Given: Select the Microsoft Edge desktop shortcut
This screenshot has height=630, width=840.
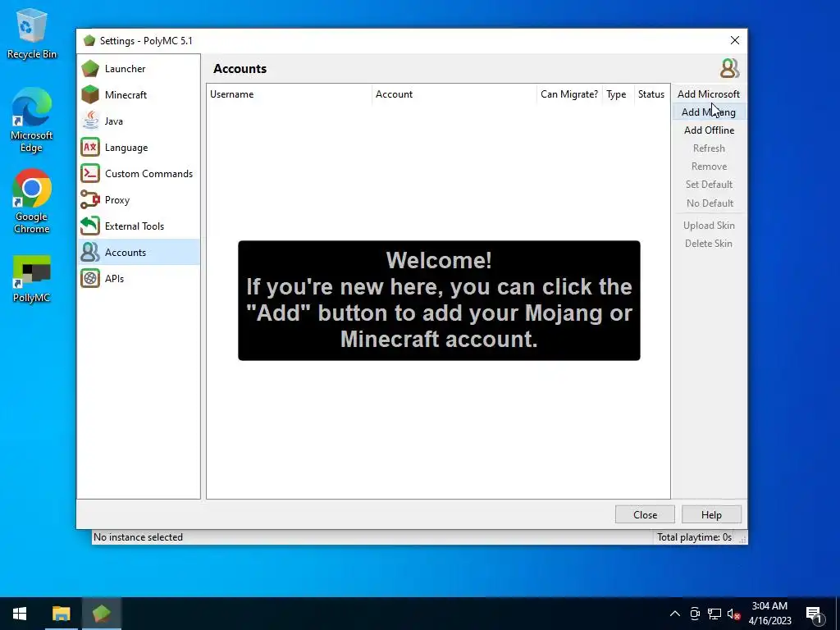Looking at the screenshot, I should pyautogui.click(x=32, y=120).
